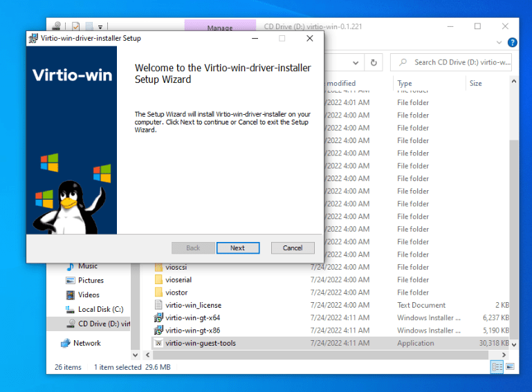Open Local Disk (C:) in navigation pane

point(101,309)
